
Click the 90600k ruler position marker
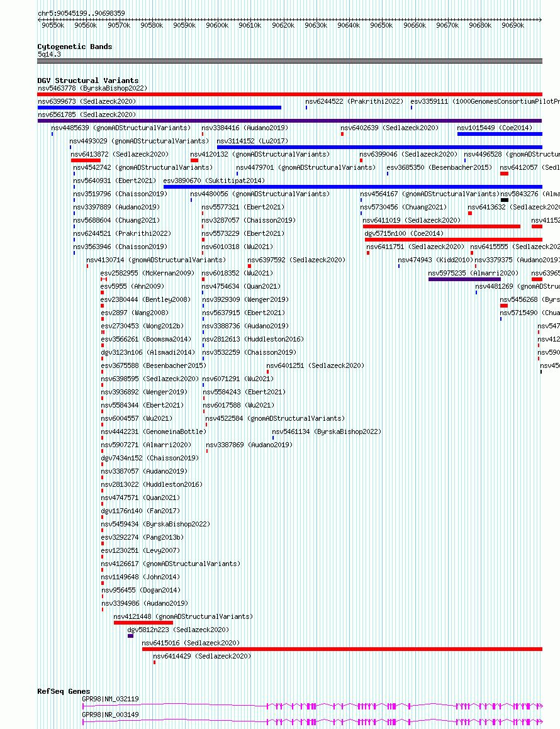click(217, 26)
